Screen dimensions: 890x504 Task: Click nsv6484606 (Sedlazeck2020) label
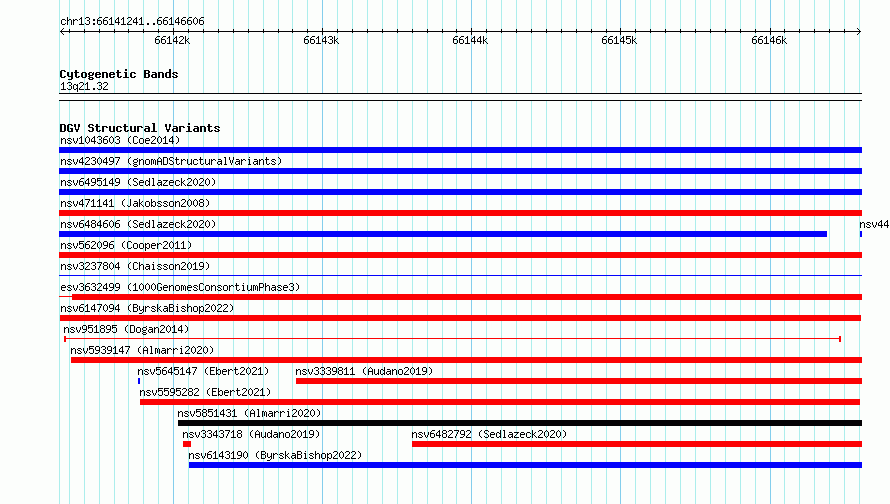point(138,224)
